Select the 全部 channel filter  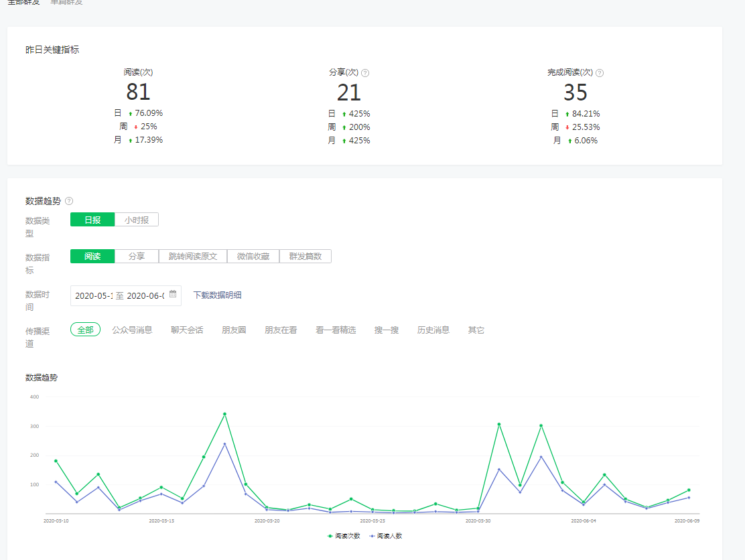tap(85, 330)
